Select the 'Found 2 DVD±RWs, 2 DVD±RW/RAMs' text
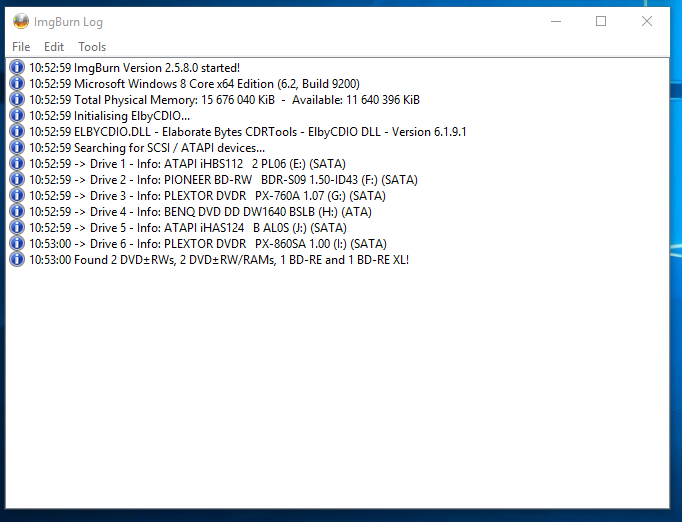682x522 pixels. (x=175, y=260)
